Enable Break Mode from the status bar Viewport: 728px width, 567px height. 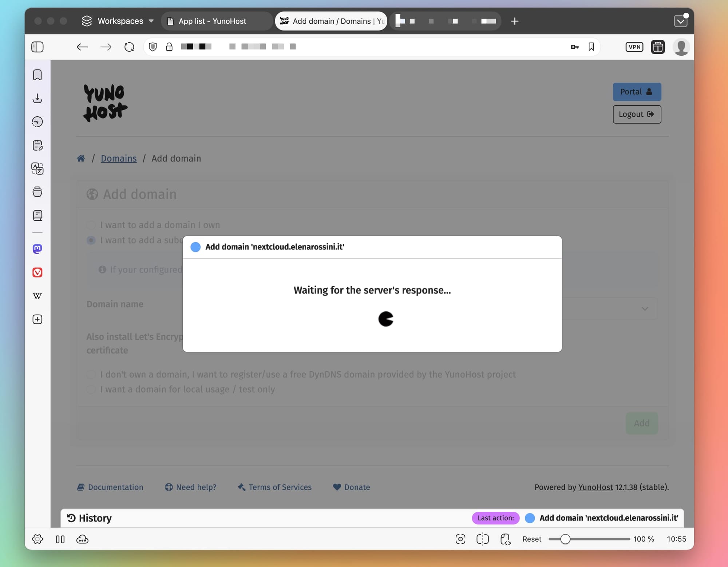pyautogui.click(x=60, y=539)
